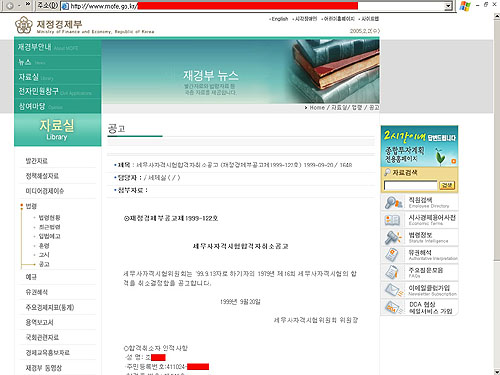Open the 직원검색 Employee Directory icon

point(393,203)
